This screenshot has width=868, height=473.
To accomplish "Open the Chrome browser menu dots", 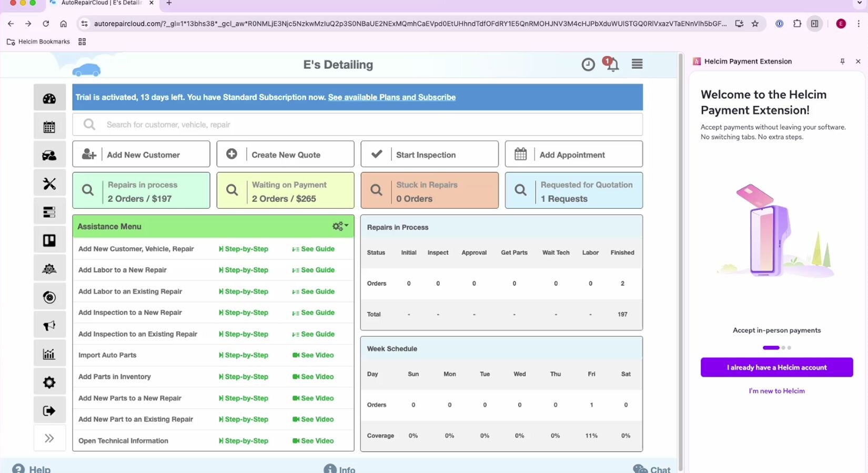I will [x=859, y=24].
